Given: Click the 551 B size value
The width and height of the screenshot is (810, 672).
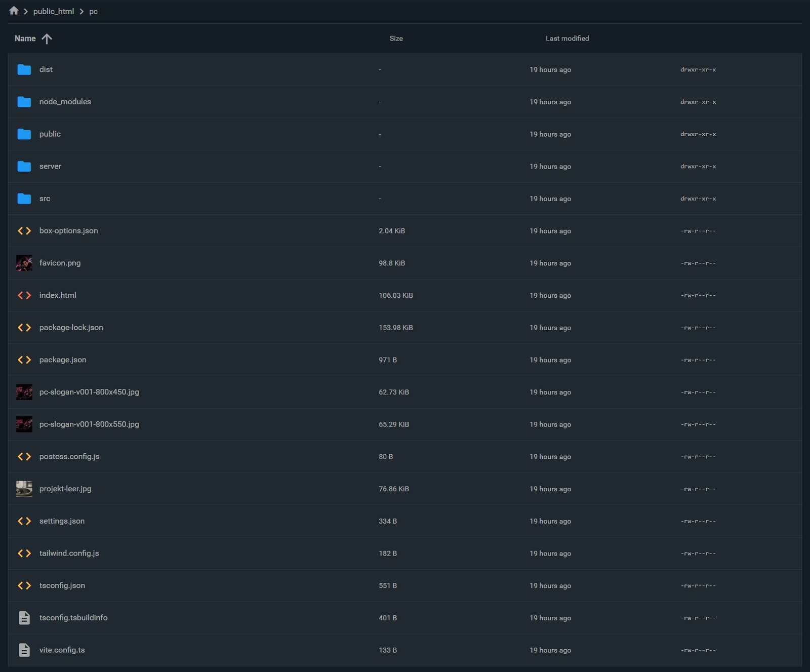Looking at the screenshot, I should click(388, 585).
